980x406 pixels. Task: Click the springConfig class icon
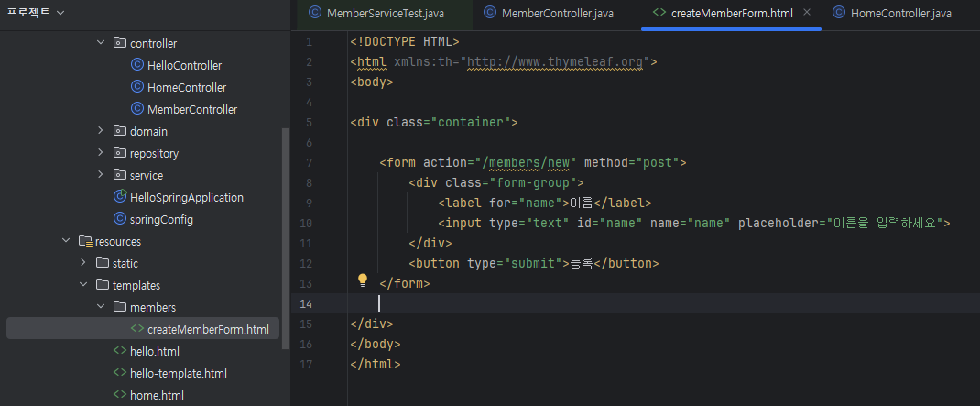[x=120, y=219]
